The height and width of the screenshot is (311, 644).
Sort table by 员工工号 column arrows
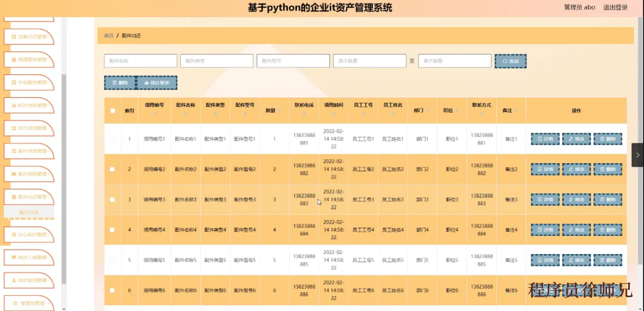coord(363,115)
